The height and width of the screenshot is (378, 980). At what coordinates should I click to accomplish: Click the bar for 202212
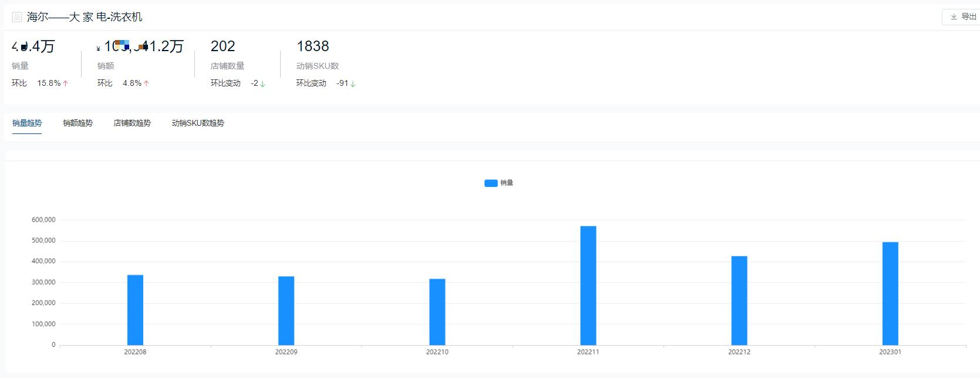[x=739, y=300]
